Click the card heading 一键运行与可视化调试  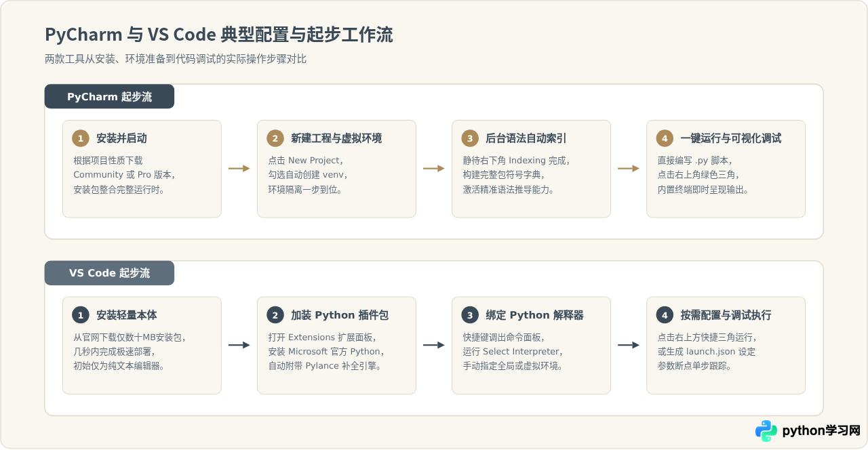click(731, 138)
